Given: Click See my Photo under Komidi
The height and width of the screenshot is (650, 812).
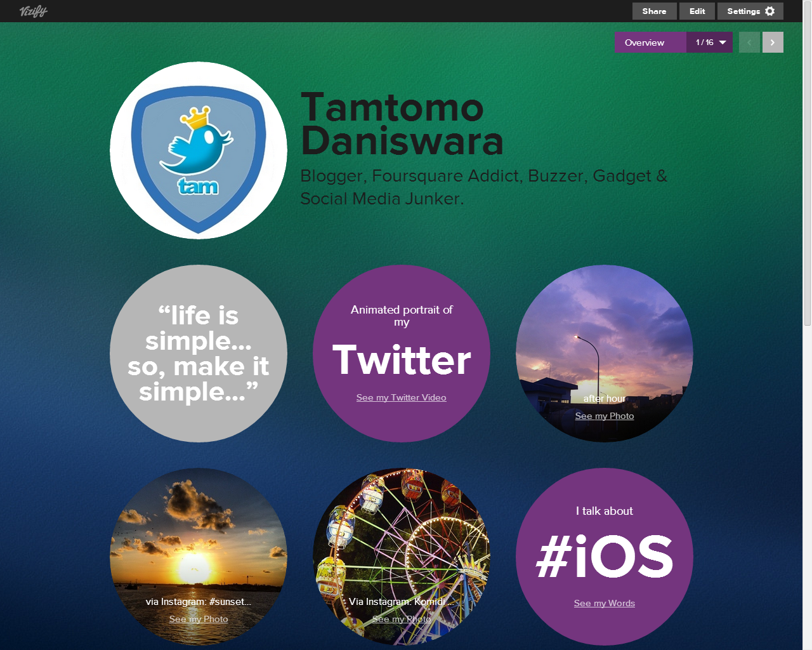Looking at the screenshot, I should (x=402, y=619).
